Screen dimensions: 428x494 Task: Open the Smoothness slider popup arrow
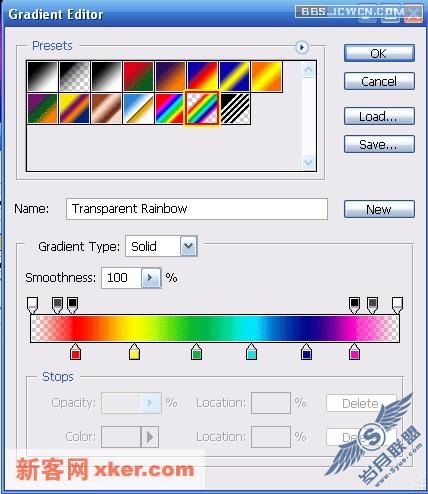pyautogui.click(x=151, y=278)
